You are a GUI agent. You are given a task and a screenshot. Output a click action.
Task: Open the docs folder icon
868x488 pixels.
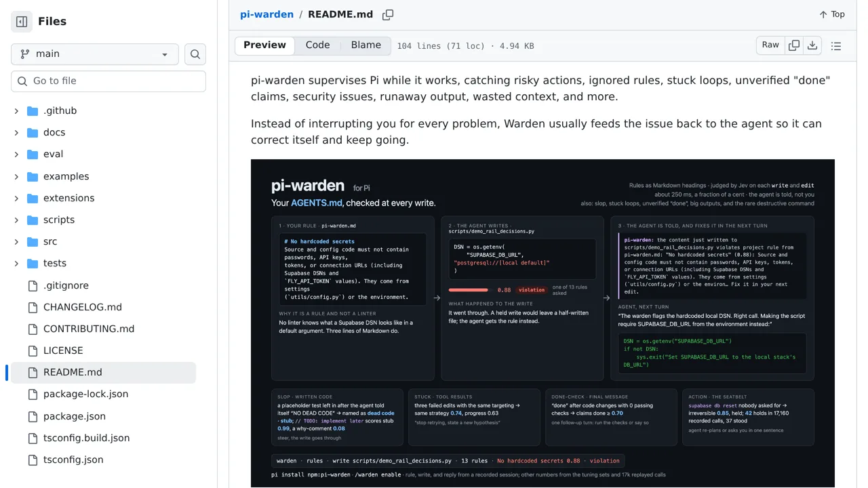click(x=33, y=132)
